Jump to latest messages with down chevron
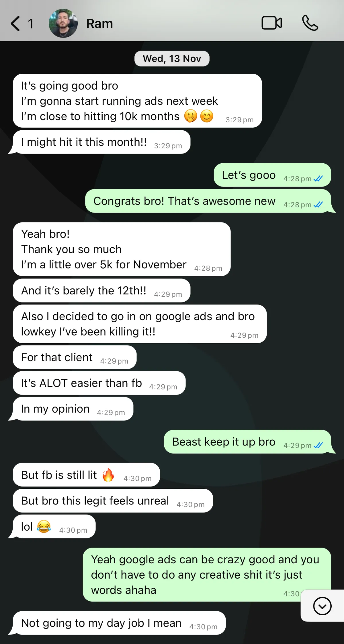The height and width of the screenshot is (644, 344). [322, 606]
